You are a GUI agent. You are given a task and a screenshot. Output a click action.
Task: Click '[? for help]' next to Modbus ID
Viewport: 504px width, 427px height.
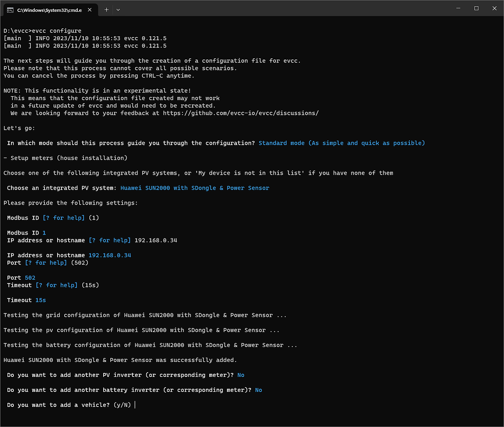tap(63, 218)
